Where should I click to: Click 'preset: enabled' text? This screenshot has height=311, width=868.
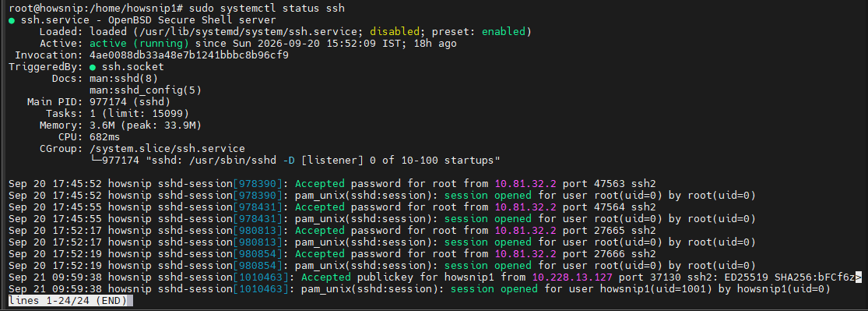478,32
